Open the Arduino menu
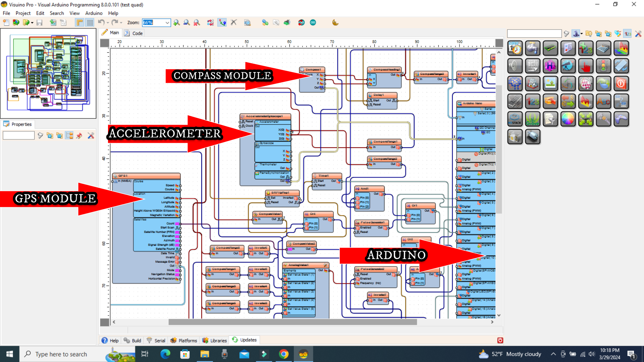Image resolution: width=644 pixels, height=362 pixels. click(x=94, y=13)
